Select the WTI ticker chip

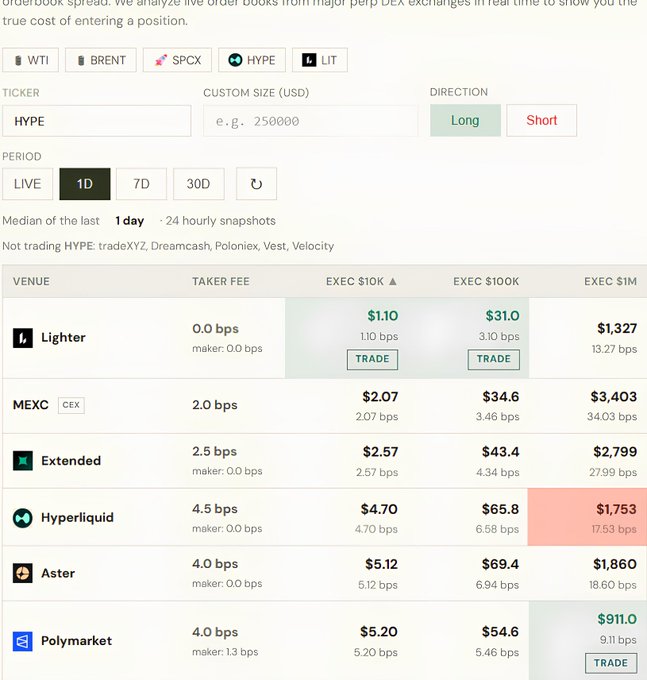(x=30, y=60)
